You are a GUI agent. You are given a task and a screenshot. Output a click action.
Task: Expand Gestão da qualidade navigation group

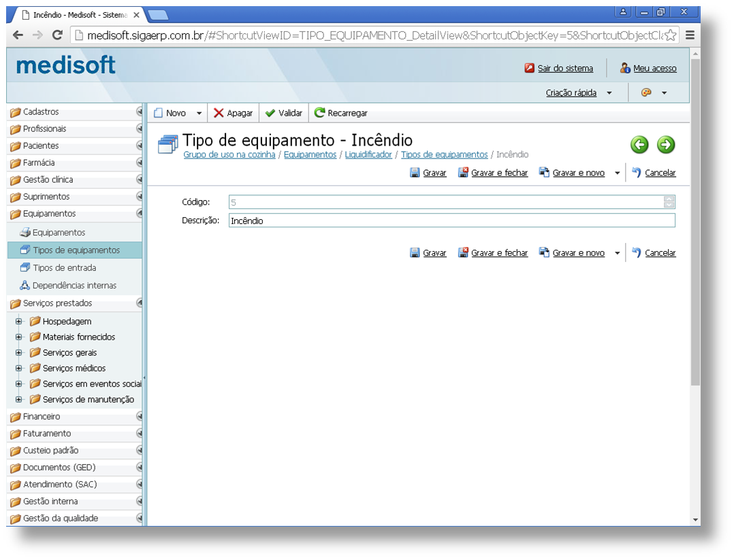[x=75, y=518]
